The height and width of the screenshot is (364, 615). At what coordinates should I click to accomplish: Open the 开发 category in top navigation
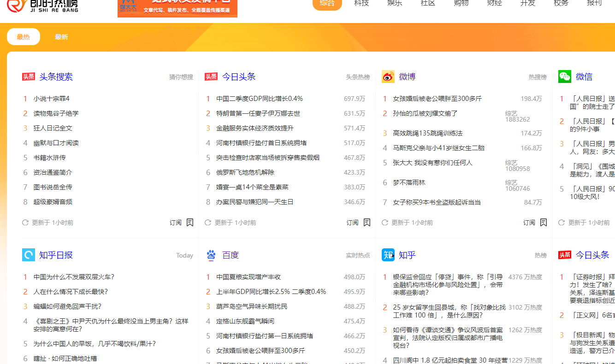[528, 3]
